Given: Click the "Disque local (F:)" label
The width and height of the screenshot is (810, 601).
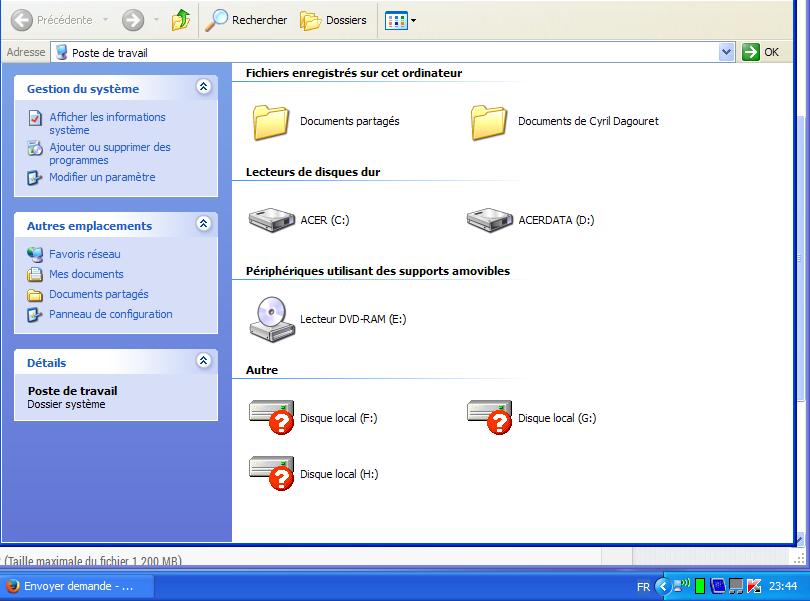Looking at the screenshot, I should [339, 418].
